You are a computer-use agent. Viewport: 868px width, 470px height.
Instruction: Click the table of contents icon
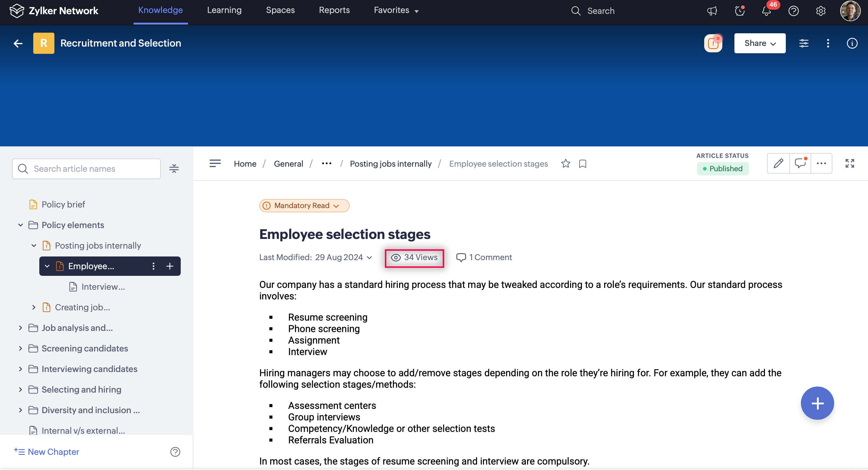pyautogui.click(x=215, y=164)
